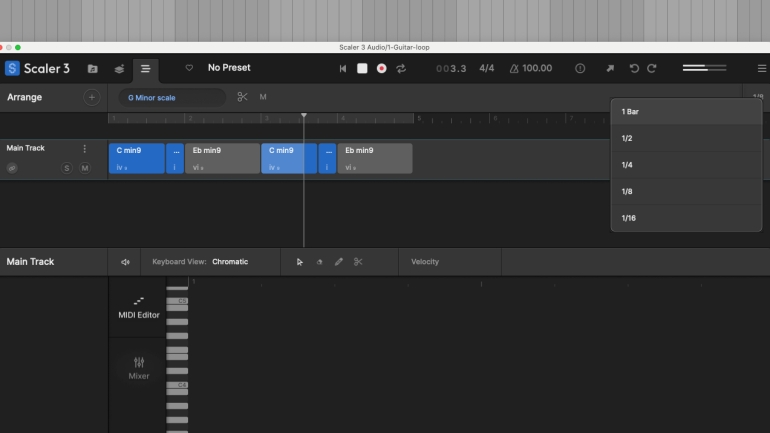
Task: Click the bar 2 ruler mark
Action: pyautogui.click(x=190, y=118)
